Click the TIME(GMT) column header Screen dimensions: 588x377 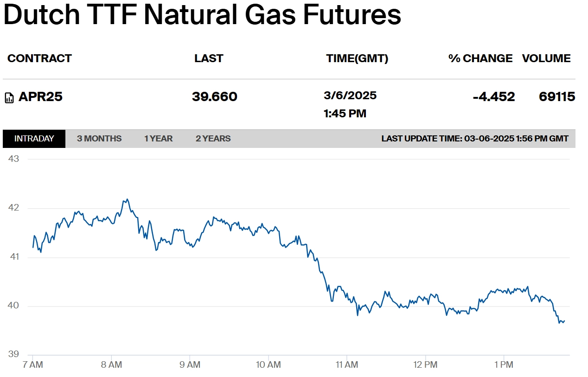[x=357, y=58]
